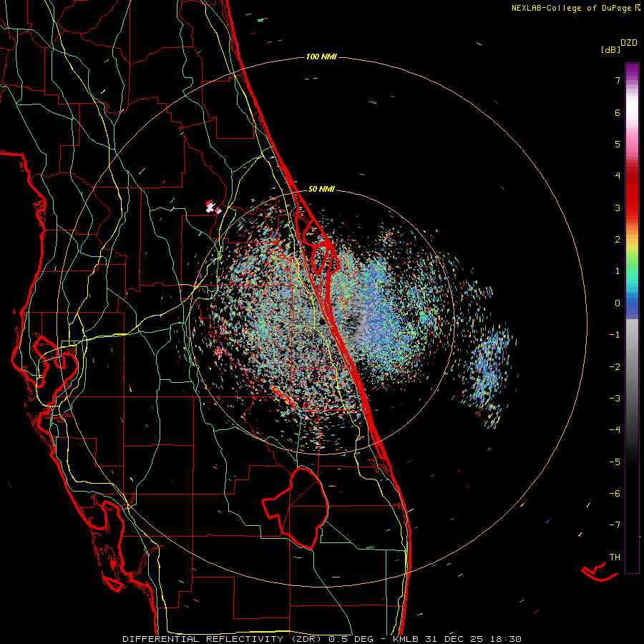Select the -6 dB scale label

point(615,494)
